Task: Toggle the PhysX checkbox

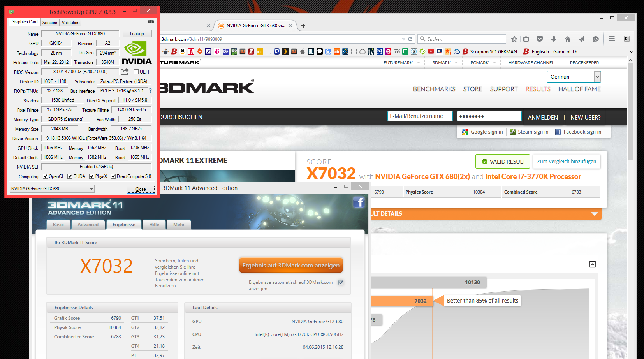Action: click(x=91, y=176)
